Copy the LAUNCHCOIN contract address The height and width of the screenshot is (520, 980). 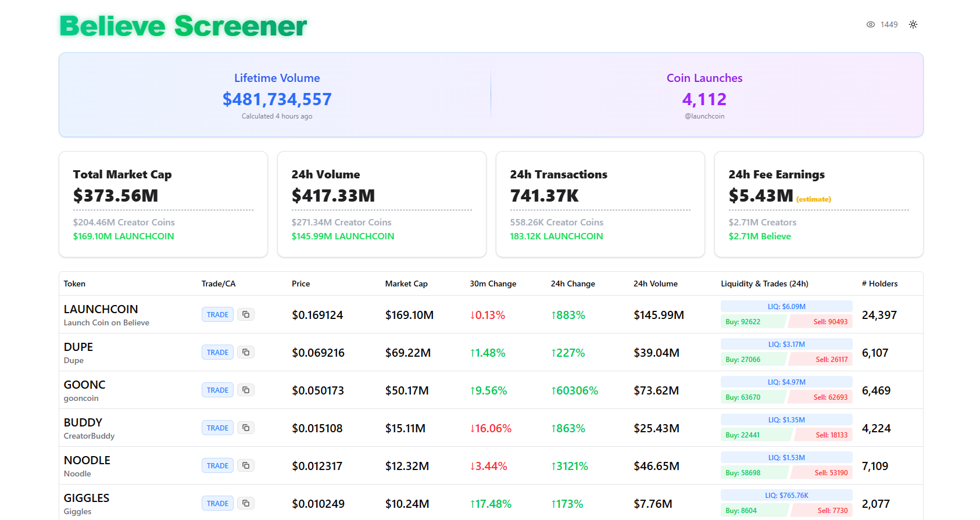[246, 314]
